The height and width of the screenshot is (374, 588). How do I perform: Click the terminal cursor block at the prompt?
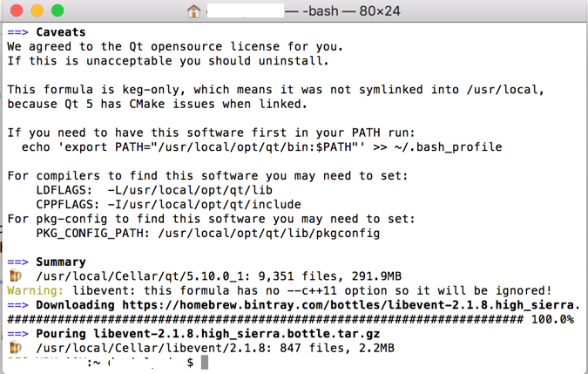[205, 363]
